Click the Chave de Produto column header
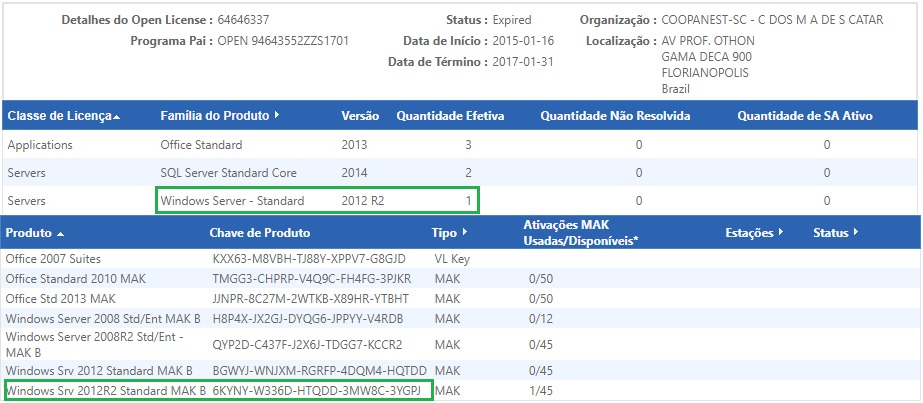 click(x=260, y=233)
